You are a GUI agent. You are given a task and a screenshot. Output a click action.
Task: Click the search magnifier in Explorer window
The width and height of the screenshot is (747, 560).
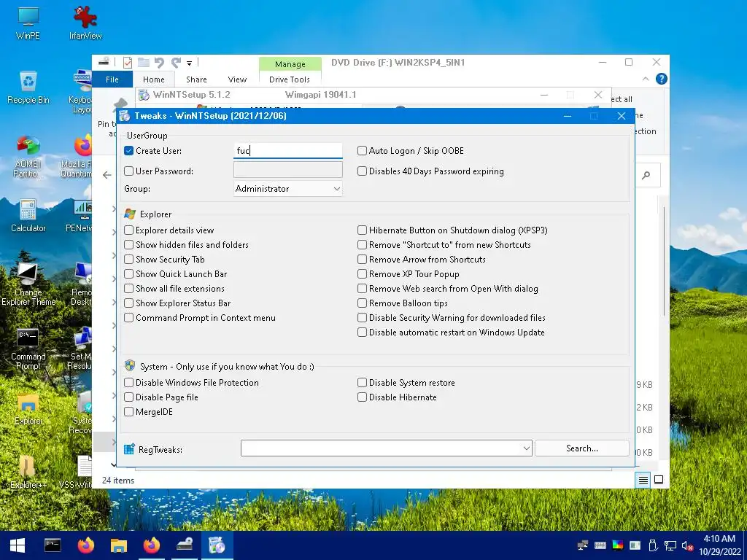pyautogui.click(x=646, y=175)
